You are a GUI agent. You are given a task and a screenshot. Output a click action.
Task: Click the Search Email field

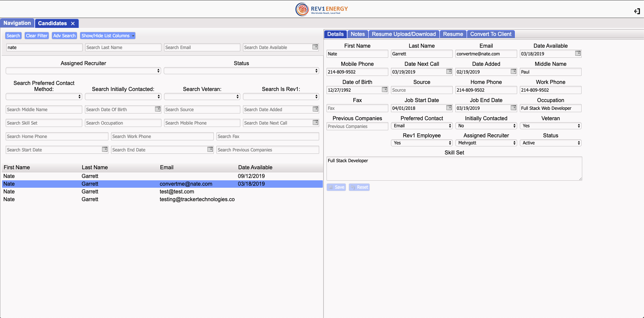pos(202,47)
